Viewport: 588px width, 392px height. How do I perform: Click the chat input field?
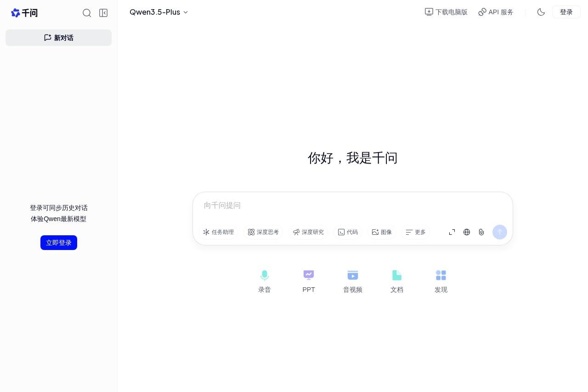point(322,205)
